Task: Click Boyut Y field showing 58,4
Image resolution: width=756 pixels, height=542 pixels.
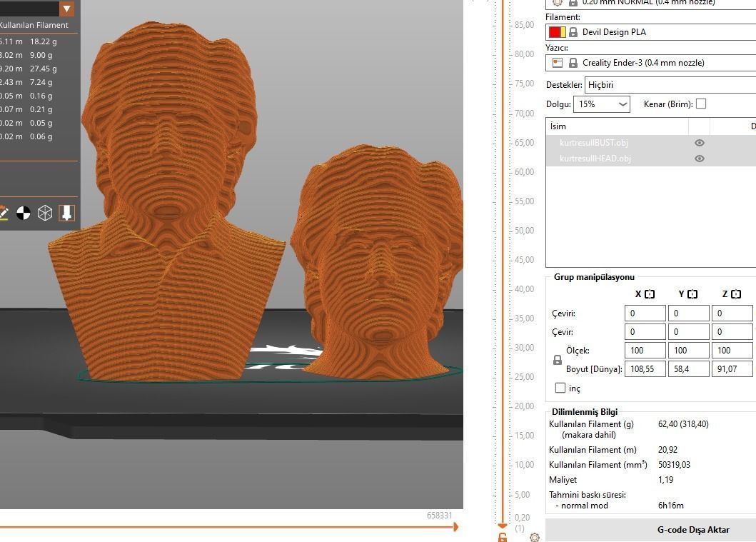Action: pos(688,369)
